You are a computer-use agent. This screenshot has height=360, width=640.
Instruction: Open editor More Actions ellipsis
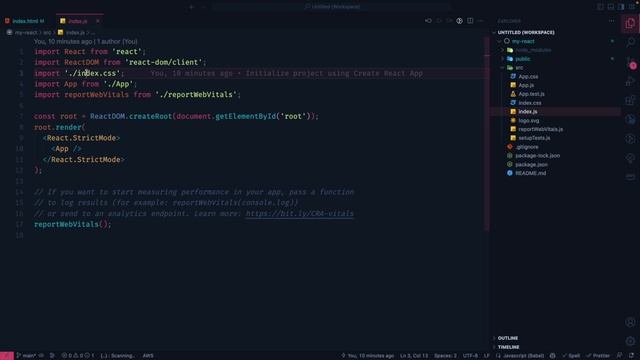[480, 21]
